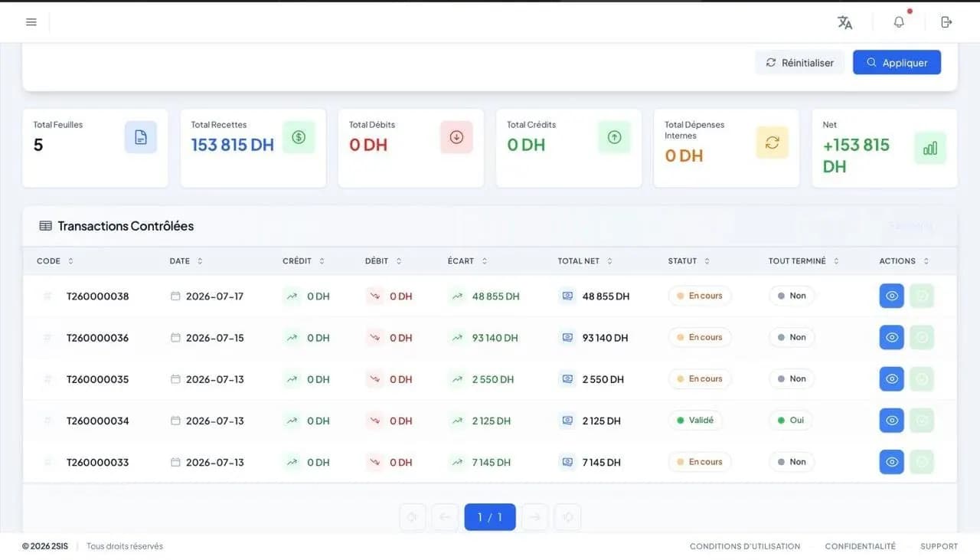View details of transaction T260000036
980x560 pixels.
[x=891, y=337]
